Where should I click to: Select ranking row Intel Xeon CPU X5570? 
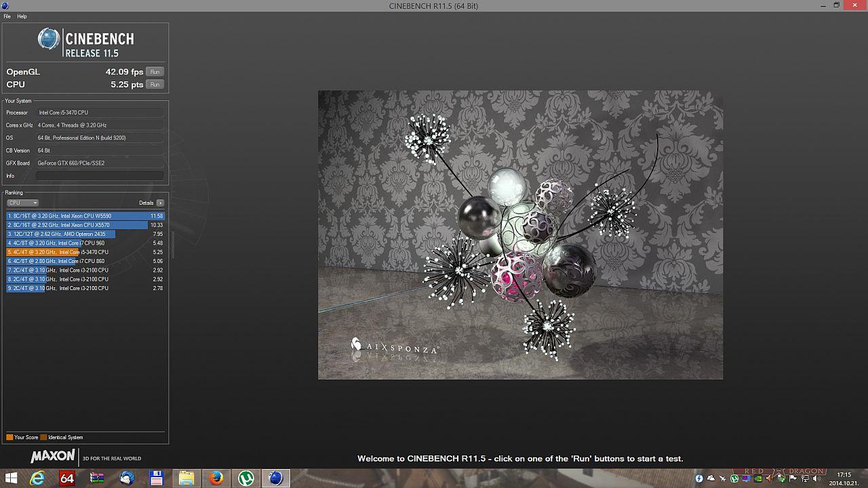coord(85,225)
